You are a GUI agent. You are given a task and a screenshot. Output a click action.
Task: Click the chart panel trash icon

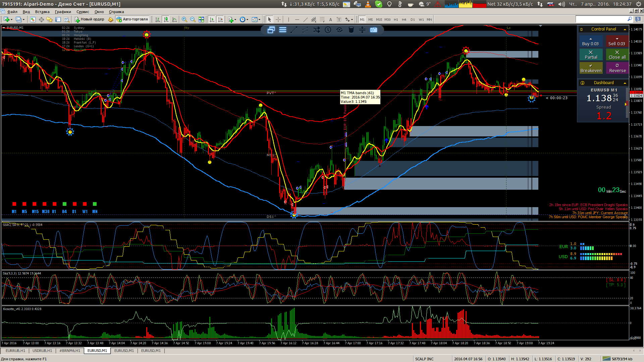(351, 30)
